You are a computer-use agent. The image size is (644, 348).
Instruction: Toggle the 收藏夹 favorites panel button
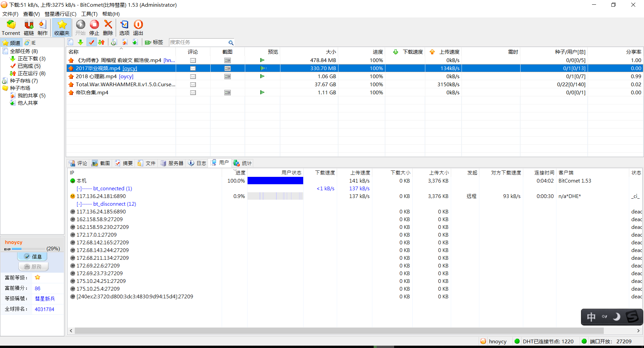point(62,28)
